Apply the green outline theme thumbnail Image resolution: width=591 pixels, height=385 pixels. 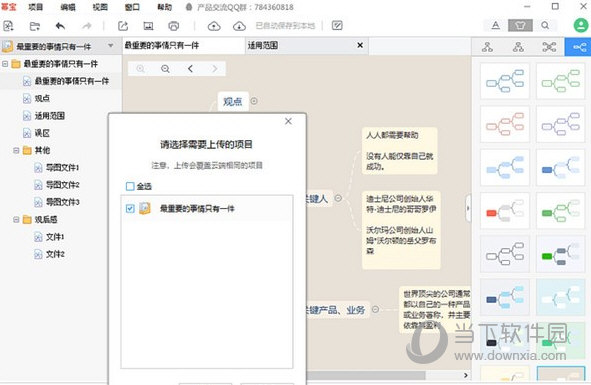tap(560, 81)
